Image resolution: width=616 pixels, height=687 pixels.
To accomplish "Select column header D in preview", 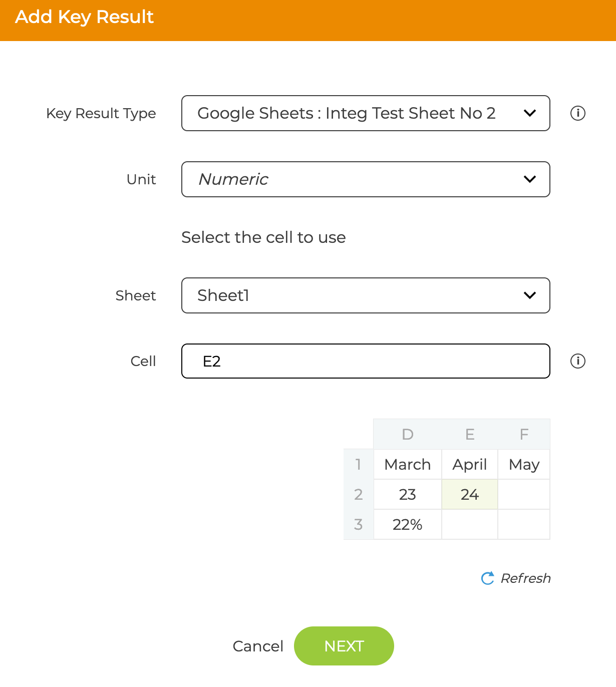I will pos(408,434).
